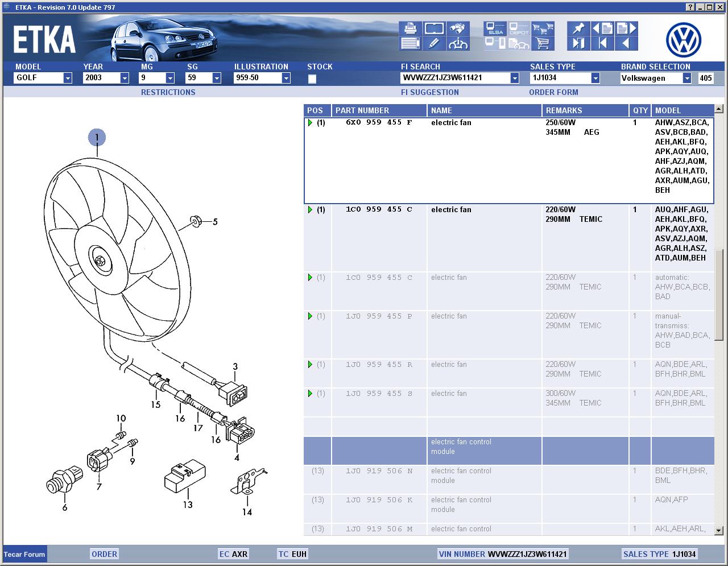Expand the 1J0 959 455 R row arrow
The image size is (728, 566).
coord(310,365)
